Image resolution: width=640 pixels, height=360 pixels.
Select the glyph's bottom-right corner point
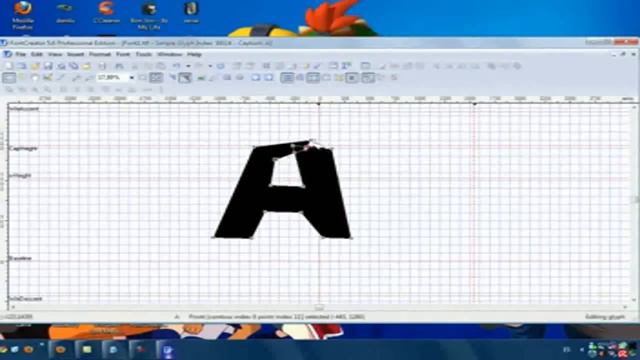[x=351, y=237]
